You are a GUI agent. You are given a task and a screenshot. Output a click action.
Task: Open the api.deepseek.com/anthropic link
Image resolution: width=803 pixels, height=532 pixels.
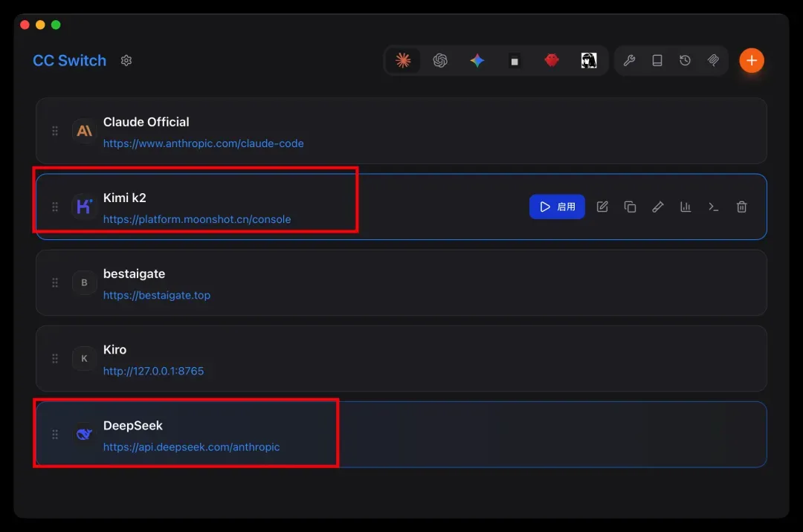[192, 447]
